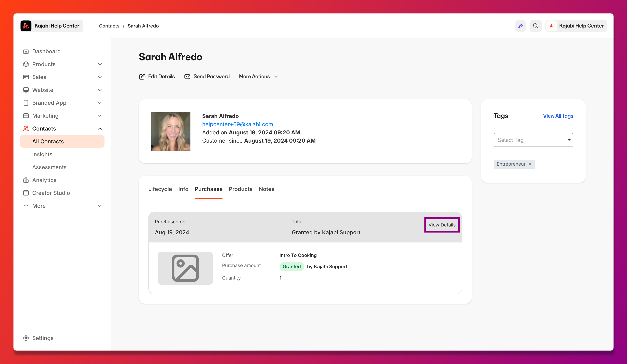Click View All Tags link
The width and height of the screenshot is (627, 364).
click(x=558, y=116)
